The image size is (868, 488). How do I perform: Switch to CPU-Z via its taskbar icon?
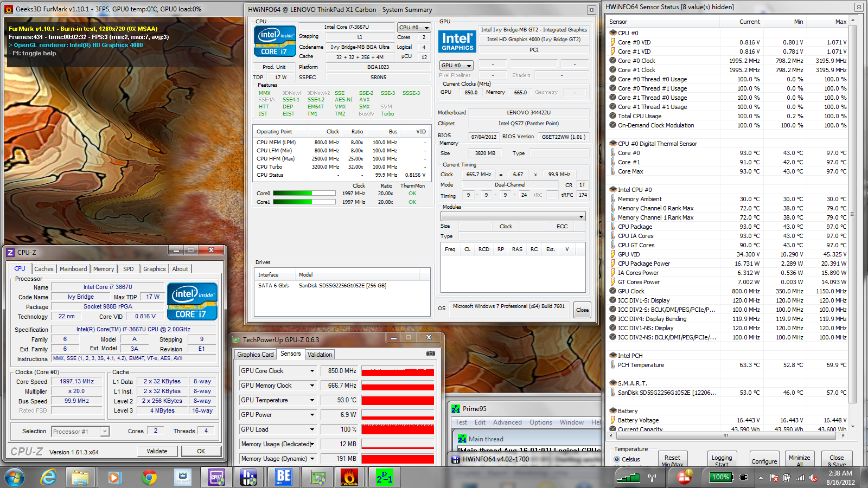[x=216, y=477]
